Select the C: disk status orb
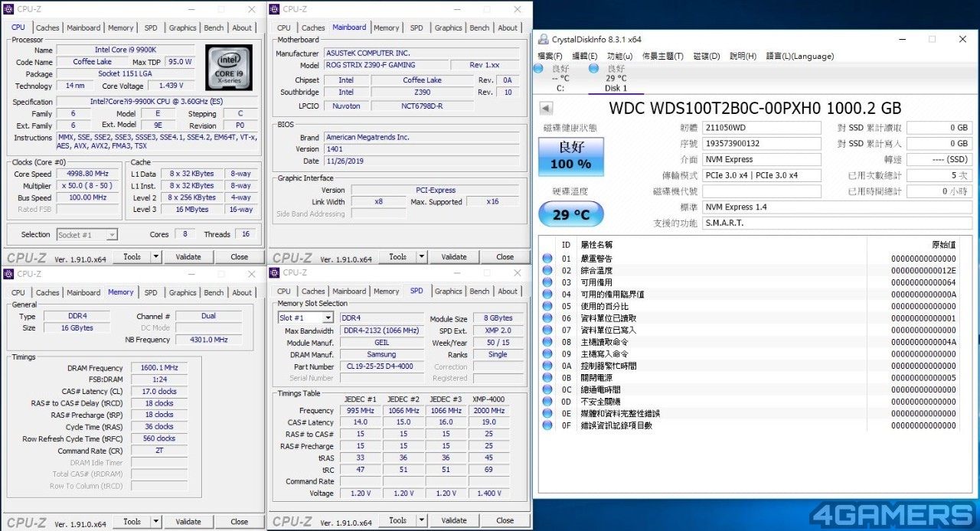This screenshot has height=531, width=980. pos(538,69)
